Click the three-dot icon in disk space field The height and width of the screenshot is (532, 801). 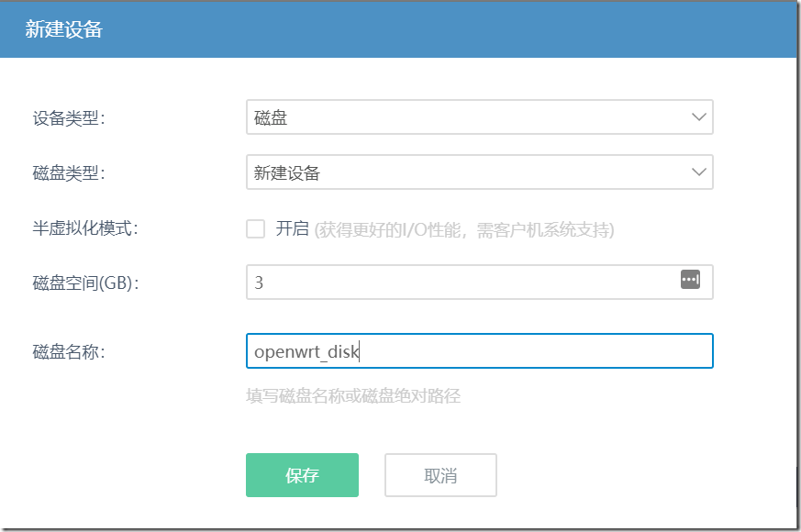coord(690,279)
